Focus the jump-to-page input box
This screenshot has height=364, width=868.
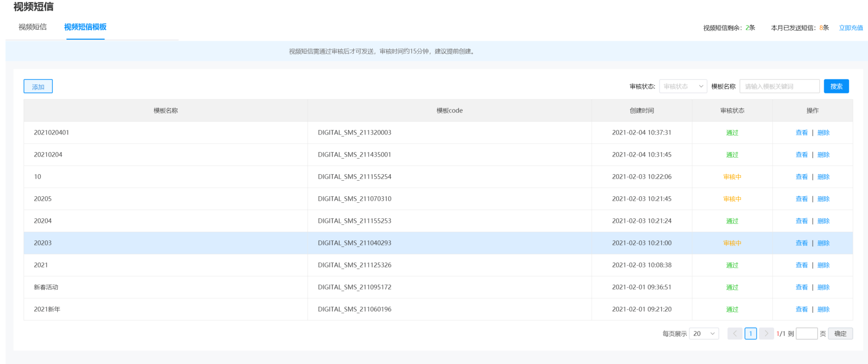(807, 333)
